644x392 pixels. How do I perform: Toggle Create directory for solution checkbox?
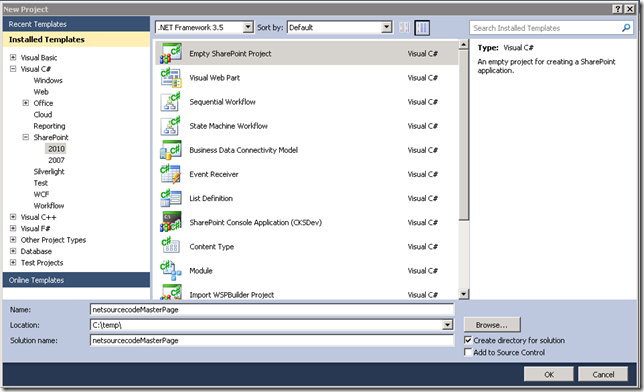(467, 340)
